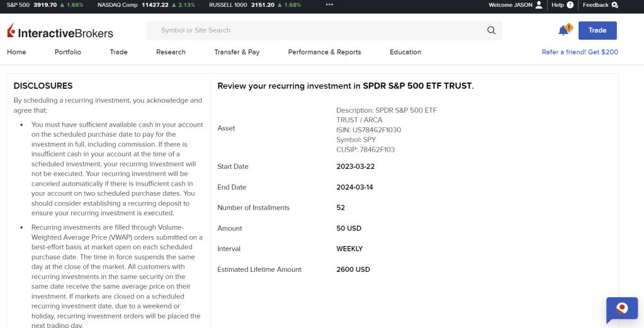Go to the Home menu
This screenshot has height=328, width=644.
16,52
